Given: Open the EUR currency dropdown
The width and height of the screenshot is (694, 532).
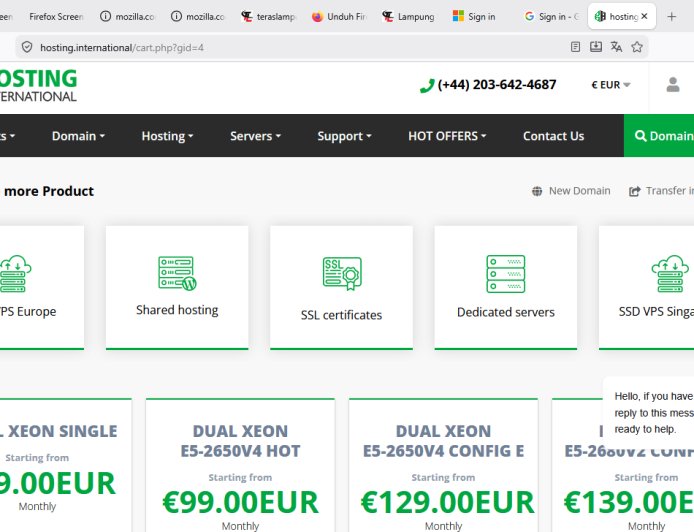Looking at the screenshot, I should click(611, 85).
